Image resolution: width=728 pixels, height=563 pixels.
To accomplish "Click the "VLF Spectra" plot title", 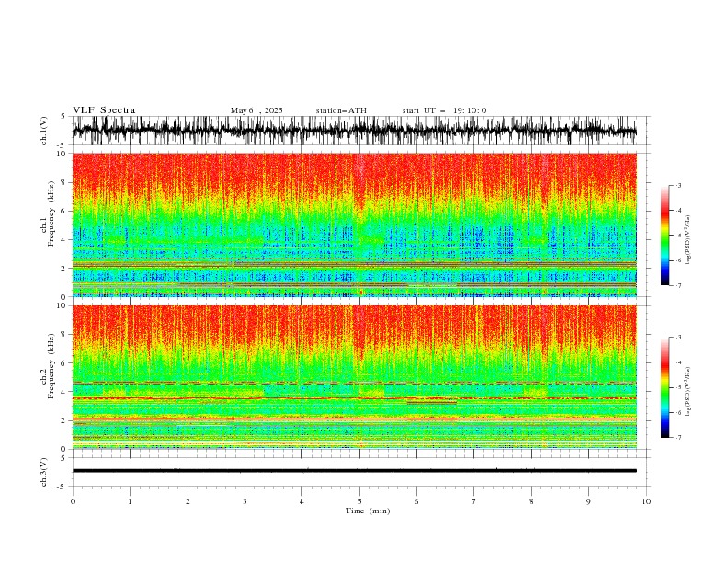I will [104, 110].
